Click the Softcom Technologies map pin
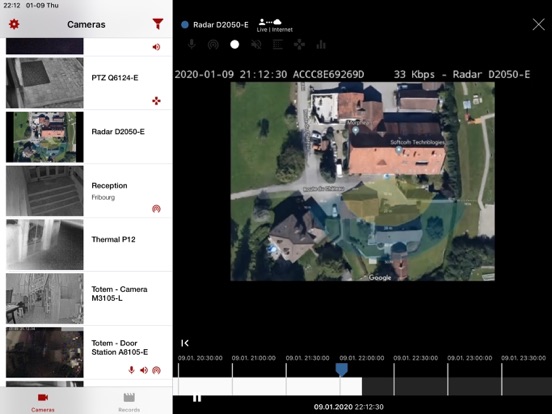 [x=399, y=150]
